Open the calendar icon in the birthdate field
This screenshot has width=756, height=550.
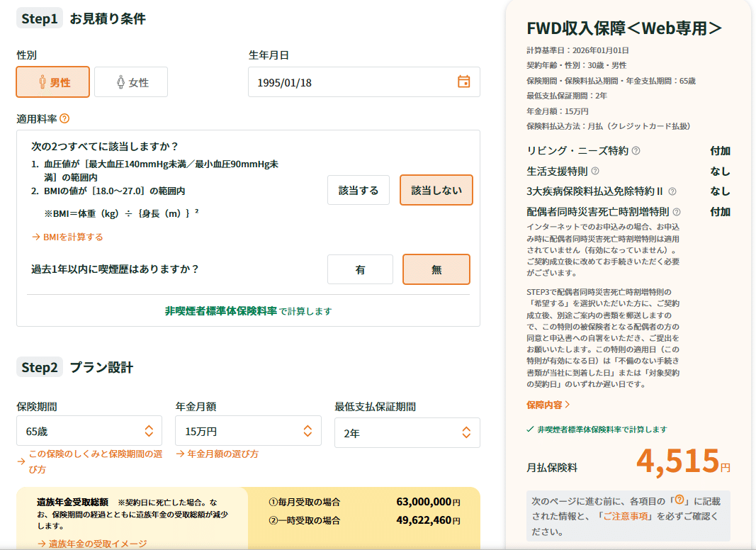point(464,82)
